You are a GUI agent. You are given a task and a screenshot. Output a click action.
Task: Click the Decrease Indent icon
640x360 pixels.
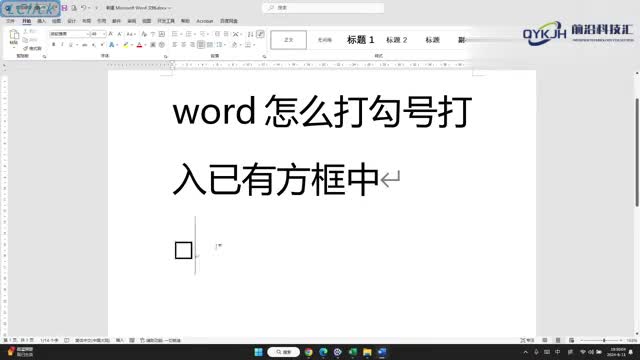217,34
